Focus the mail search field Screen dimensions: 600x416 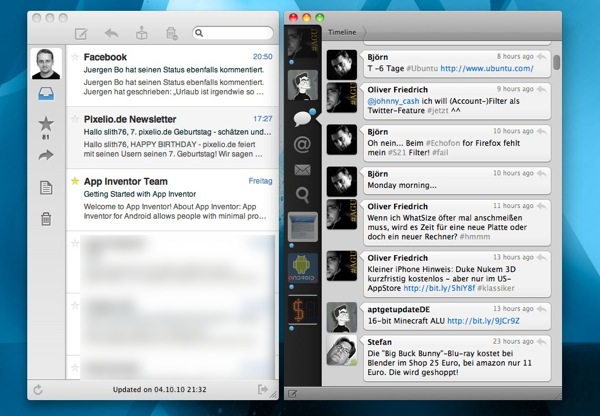(233, 33)
